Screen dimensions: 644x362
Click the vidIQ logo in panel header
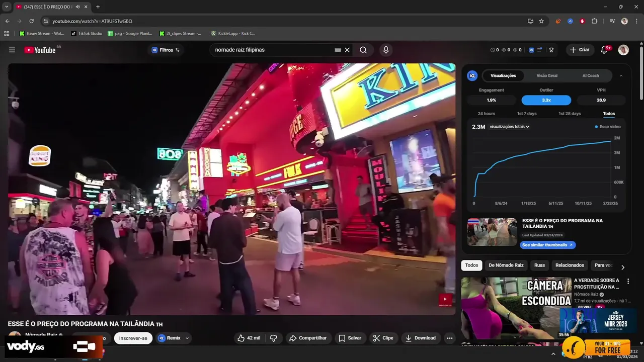point(472,75)
